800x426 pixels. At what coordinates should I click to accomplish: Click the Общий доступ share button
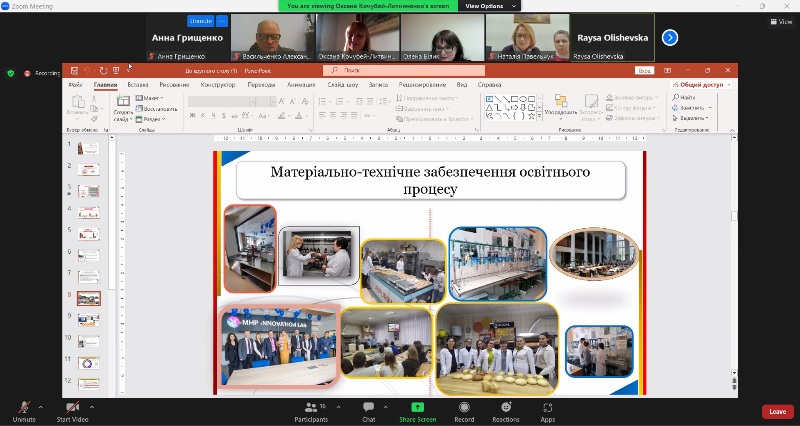698,85
